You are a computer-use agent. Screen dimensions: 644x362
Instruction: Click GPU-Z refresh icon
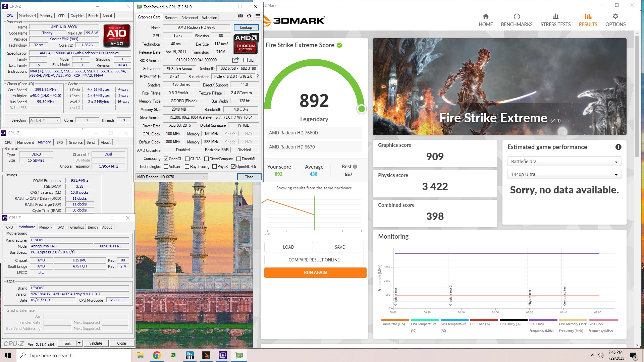tap(249, 16)
